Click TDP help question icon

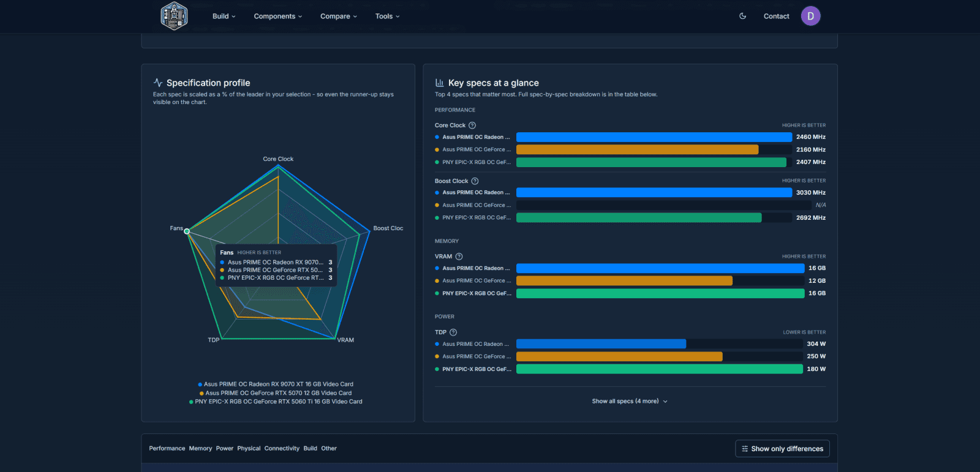tap(453, 332)
